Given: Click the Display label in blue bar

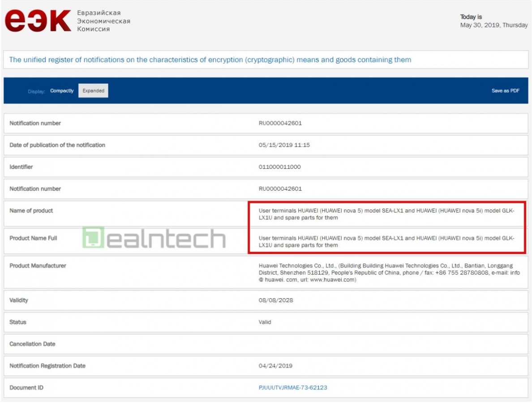Looking at the screenshot, I should click(36, 91).
